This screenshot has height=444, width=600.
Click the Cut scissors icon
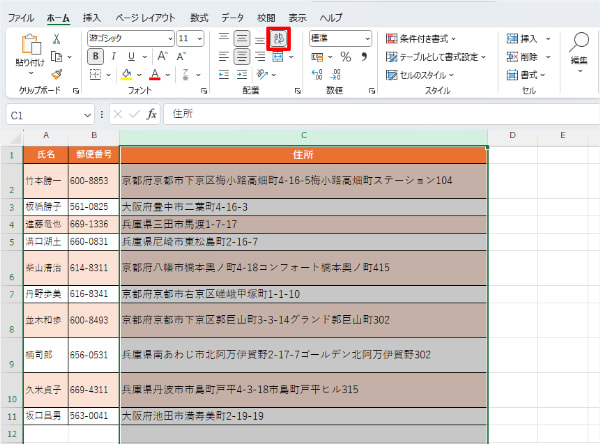tap(57, 39)
